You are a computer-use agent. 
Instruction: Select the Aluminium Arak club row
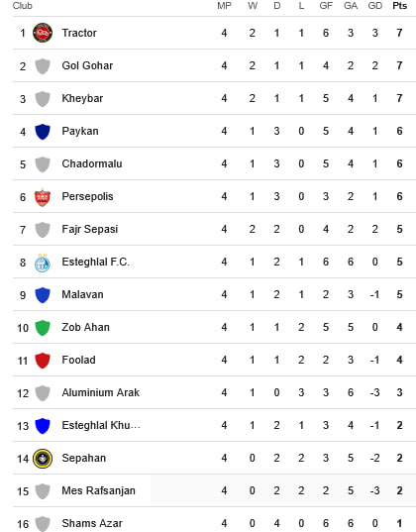pos(214,392)
